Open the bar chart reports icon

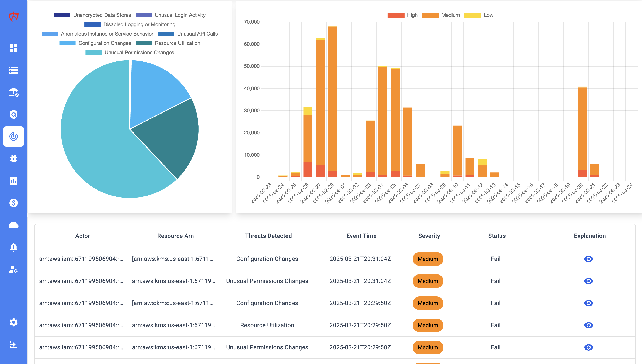click(x=13, y=181)
